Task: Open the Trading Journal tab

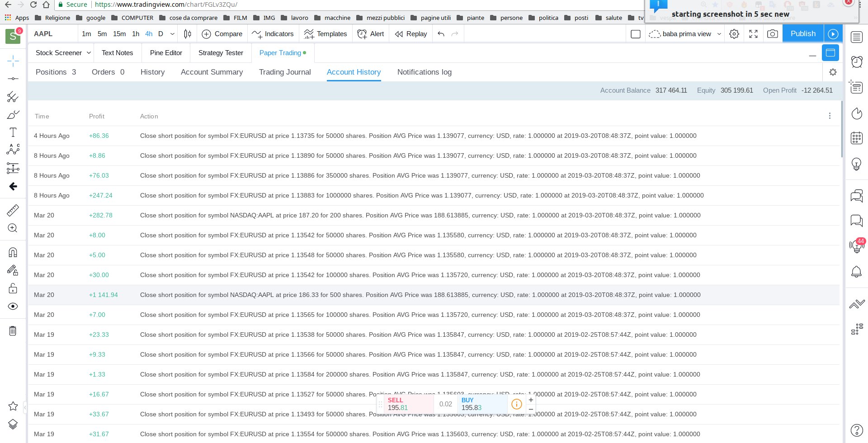Action: [285, 72]
